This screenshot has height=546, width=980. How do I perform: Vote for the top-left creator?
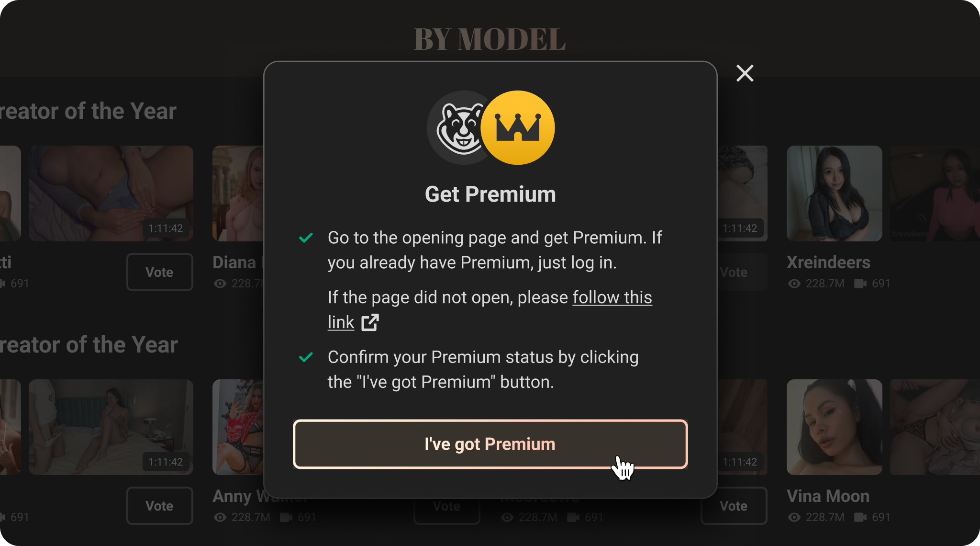tap(159, 272)
